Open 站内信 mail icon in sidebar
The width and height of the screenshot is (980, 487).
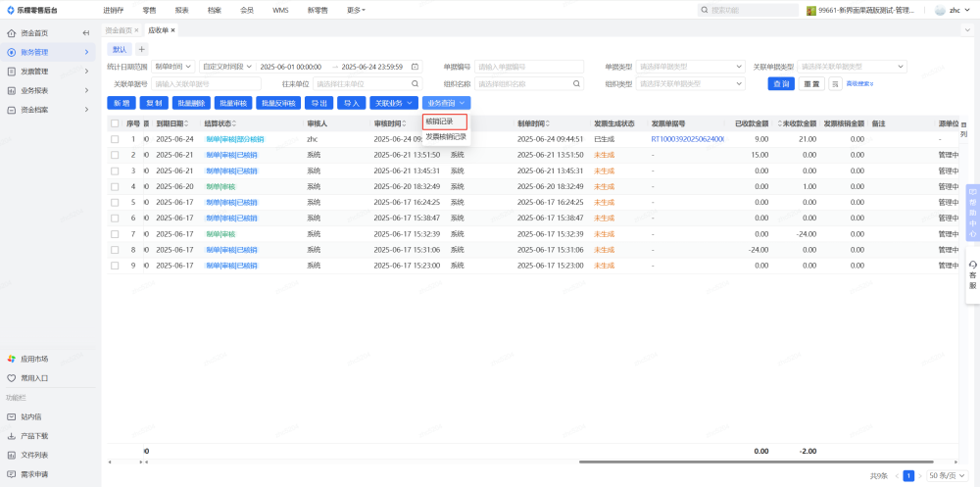click(12, 416)
